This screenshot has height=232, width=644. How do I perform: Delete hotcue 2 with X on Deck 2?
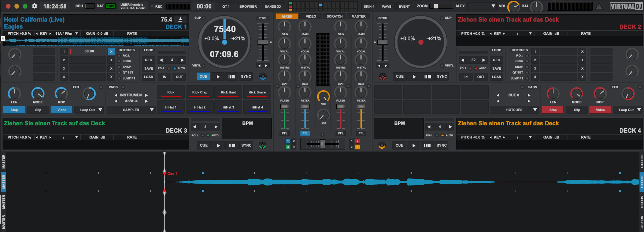click(x=582, y=60)
